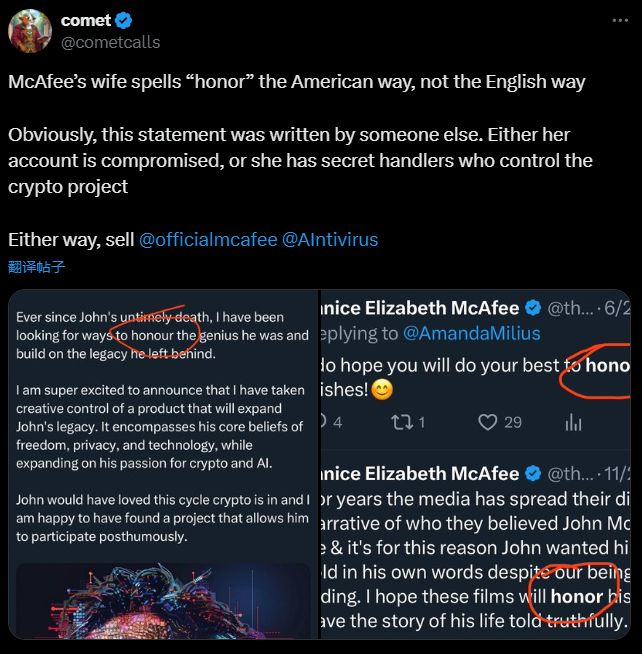Image resolution: width=642 pixels, height=654 pixels.
Task: Open the left statement image with "honour"
Action: pyautogui.click(x=162, y=420)
